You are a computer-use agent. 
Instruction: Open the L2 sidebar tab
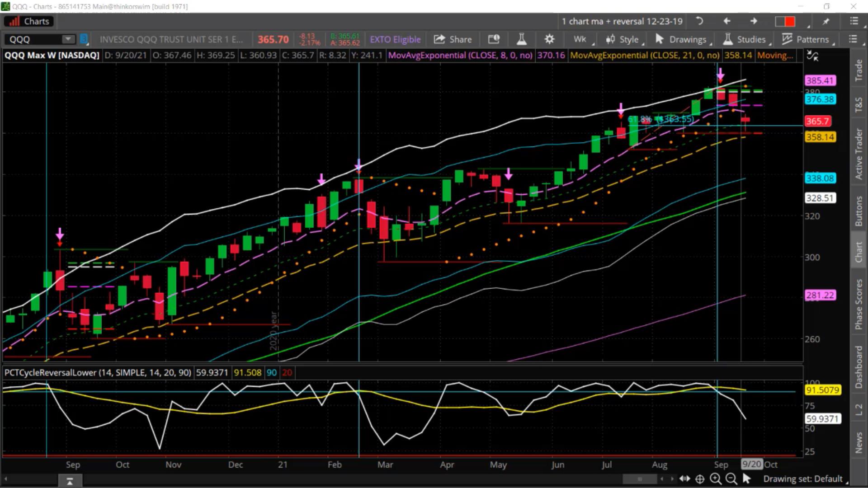[x=858, y=409]
